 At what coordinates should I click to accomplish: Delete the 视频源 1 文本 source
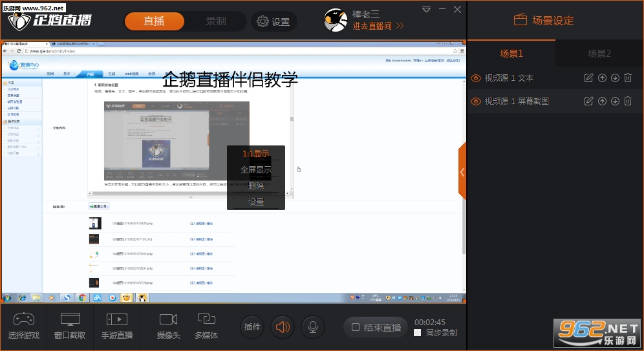628,78
